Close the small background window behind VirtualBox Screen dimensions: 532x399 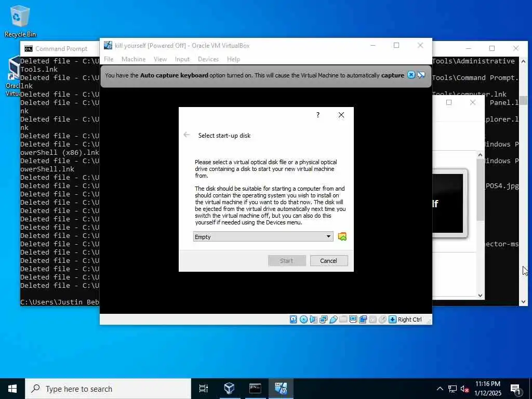point(473,102)
